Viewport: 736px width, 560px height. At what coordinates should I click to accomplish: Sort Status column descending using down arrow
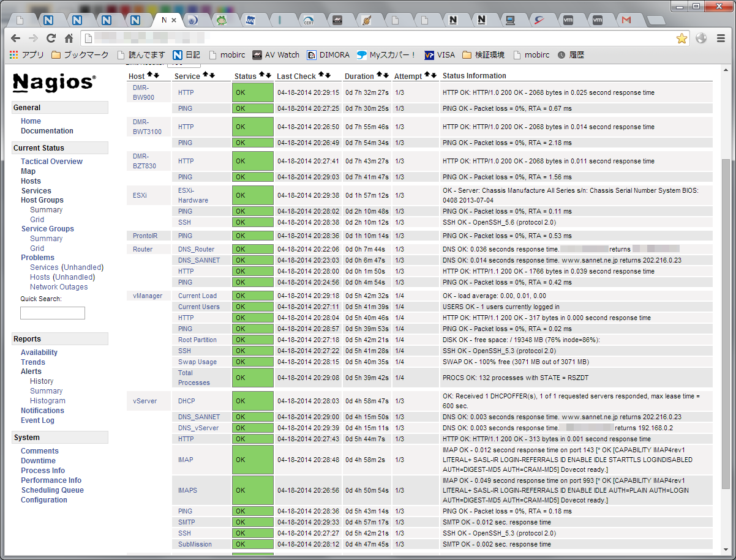pyautogui.click(x=269, y=75)
